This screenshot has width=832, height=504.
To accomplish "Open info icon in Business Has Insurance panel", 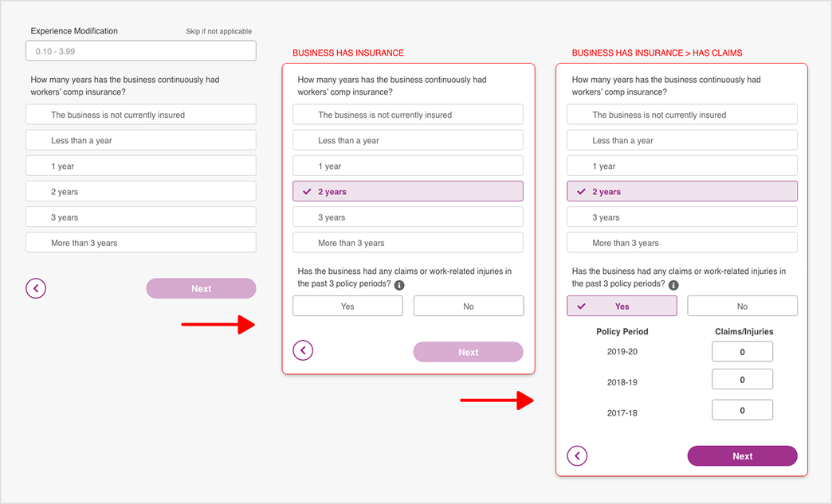I will tap(399, 285).
